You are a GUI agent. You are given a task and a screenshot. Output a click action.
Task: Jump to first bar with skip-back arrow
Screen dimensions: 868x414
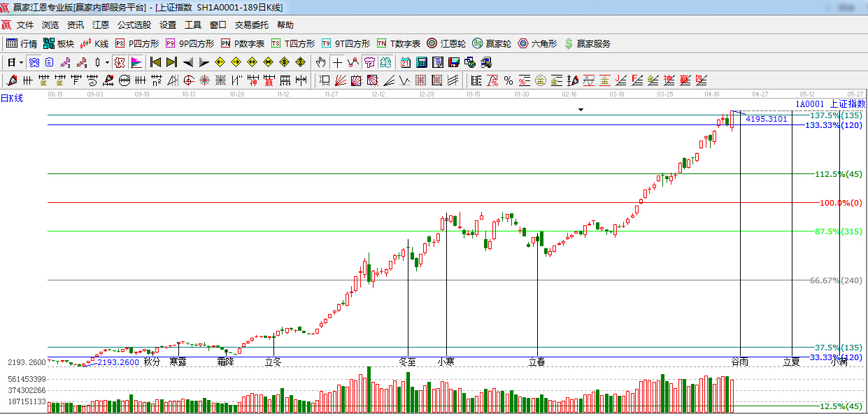(155, 62)
